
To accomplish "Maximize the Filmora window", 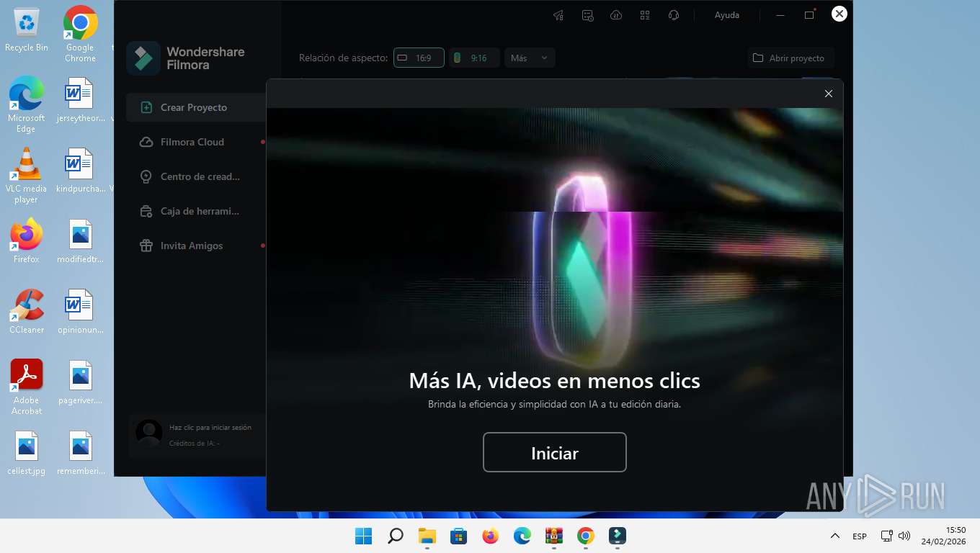I will [x=809, y=15].
